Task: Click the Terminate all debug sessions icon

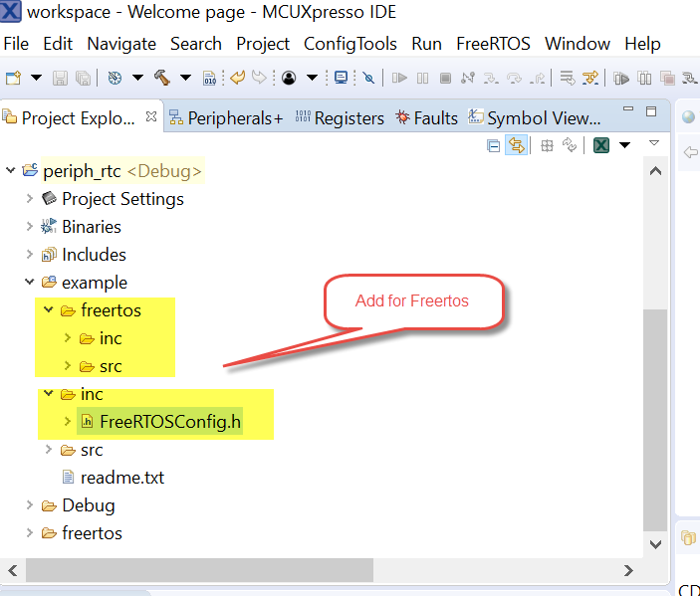Action: pyautogui.click(x=667, y=79)
